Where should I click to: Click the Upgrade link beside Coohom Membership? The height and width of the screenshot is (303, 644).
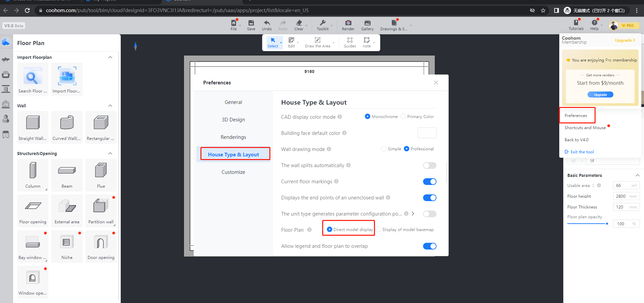point(625,40)
